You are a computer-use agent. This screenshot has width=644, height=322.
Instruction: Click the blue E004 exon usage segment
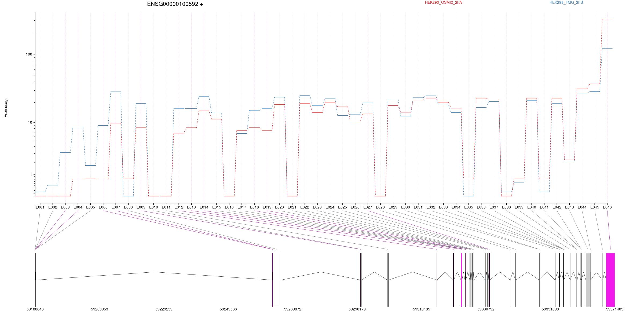pos(78,127)
